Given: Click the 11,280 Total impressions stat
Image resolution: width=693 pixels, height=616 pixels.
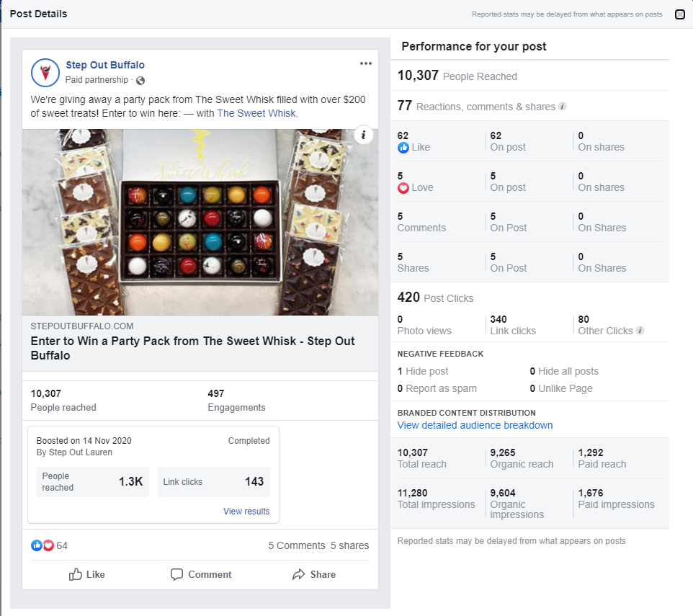Looking at the screenshot, I should tap(437, 499).
